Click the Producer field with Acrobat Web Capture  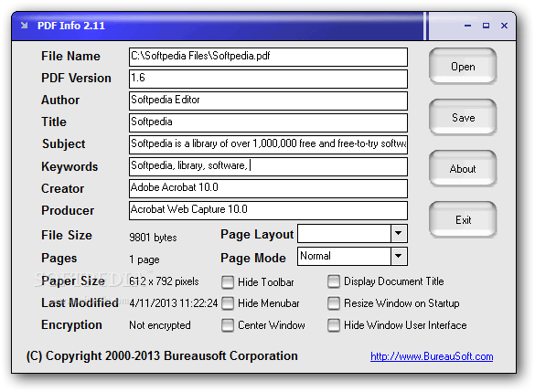[268, 210]
